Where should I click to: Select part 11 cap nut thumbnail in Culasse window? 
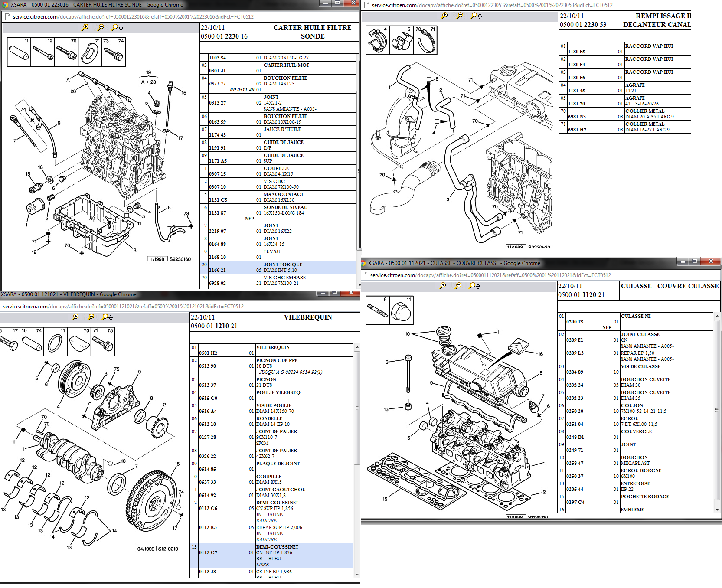pyautogui.click(x=402, y=310)
